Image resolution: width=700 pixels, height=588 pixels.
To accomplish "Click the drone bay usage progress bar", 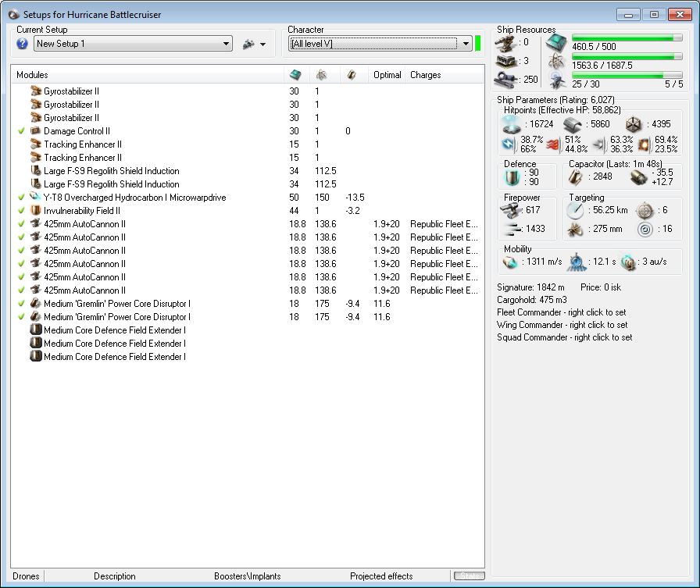I will click(627, 76).
